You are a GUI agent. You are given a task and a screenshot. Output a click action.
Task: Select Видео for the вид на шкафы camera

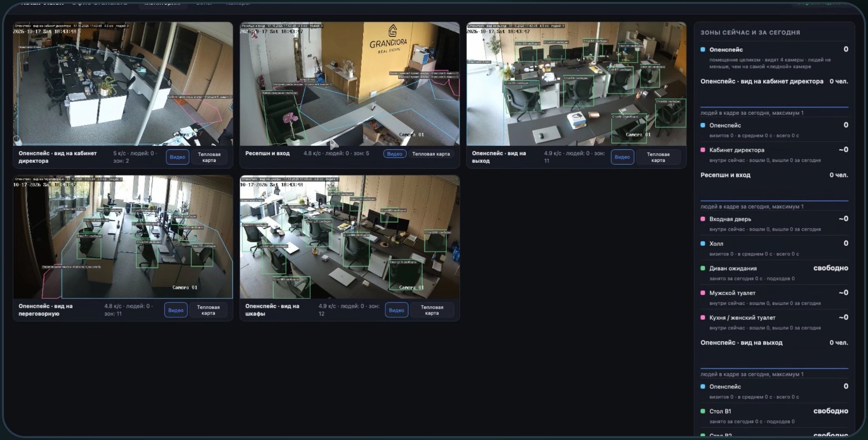tap(396, 310)
